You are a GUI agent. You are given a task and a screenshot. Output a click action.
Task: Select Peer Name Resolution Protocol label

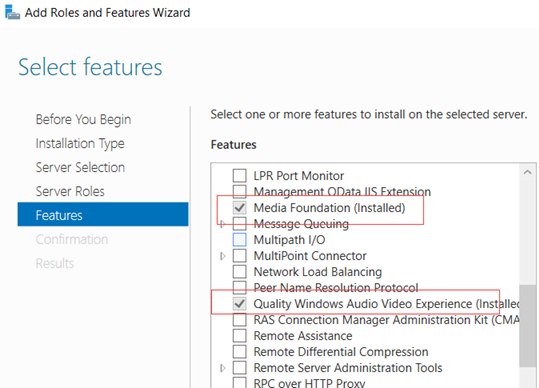click(336, 288)
